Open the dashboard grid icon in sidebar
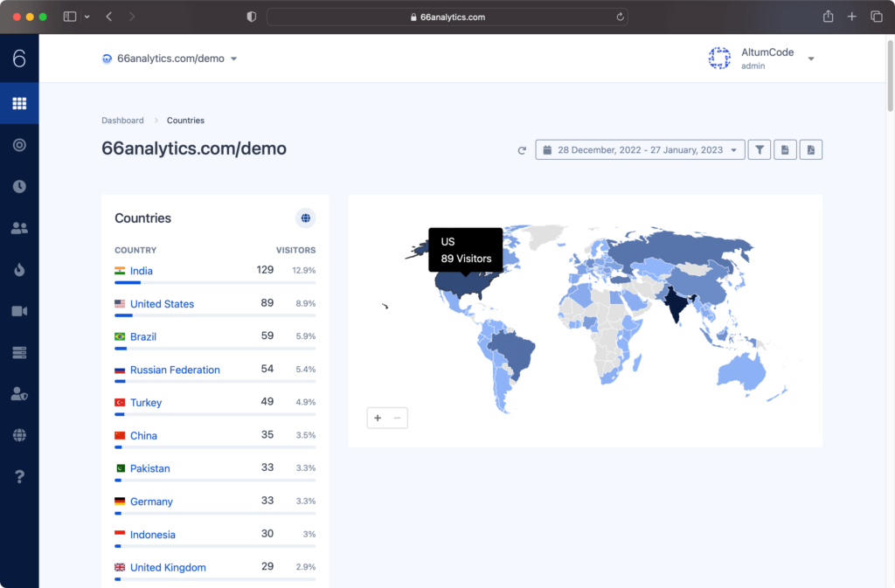This screenshot has width=895, height=588. (x=19, y=104)
